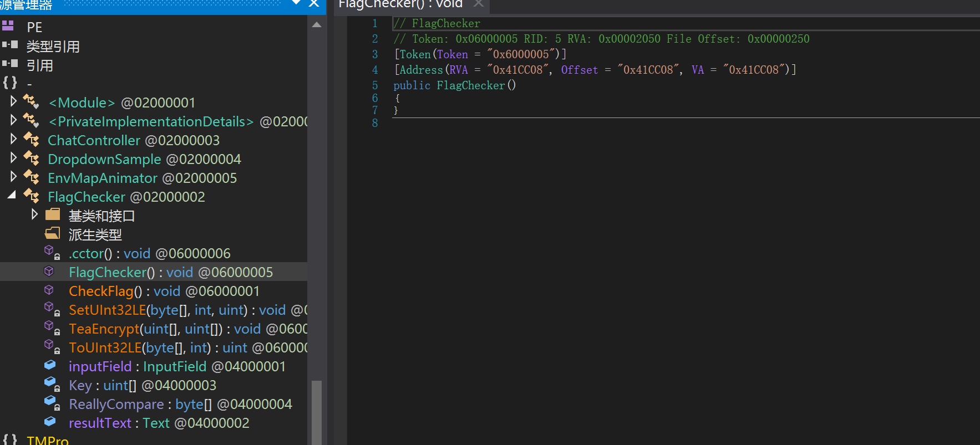Click the PE node icon
Viewport: 980px width, 445px height.
[8, 26]
